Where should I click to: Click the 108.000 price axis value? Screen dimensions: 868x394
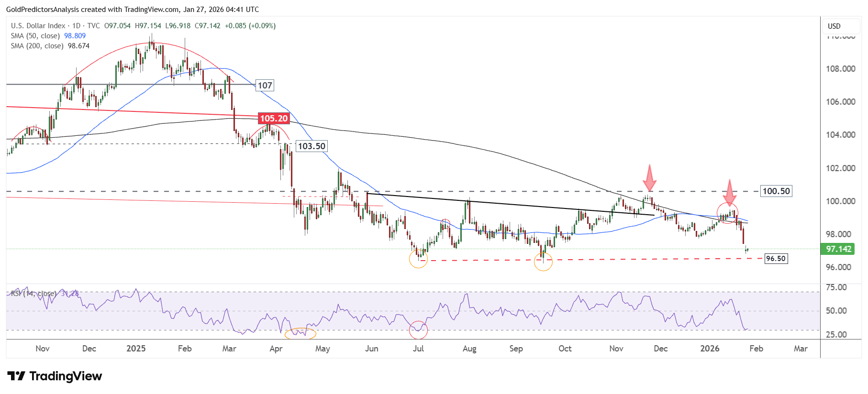pos(841,69)
